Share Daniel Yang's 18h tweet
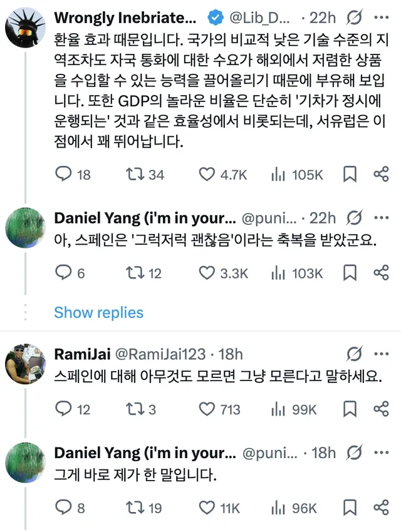Viewport: 401px width, 532px height. pyautogui.click(x=381, y=508)
